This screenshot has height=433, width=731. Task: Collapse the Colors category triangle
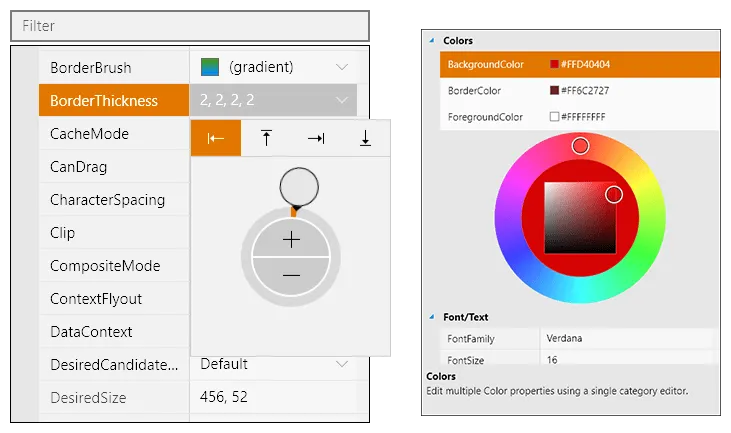[x=432, y=41]
